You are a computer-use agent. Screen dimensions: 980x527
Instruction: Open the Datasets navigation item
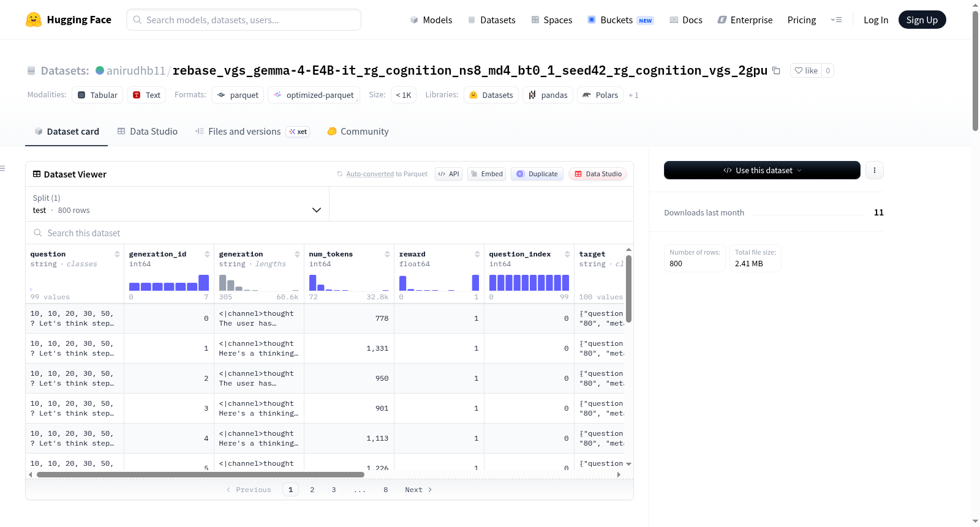(x=491, y=20)
